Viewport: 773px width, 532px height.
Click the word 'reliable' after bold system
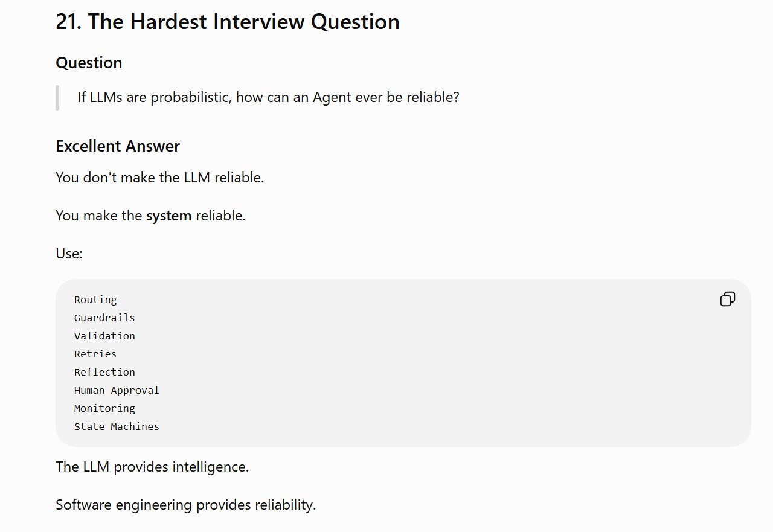coord(219,216)
